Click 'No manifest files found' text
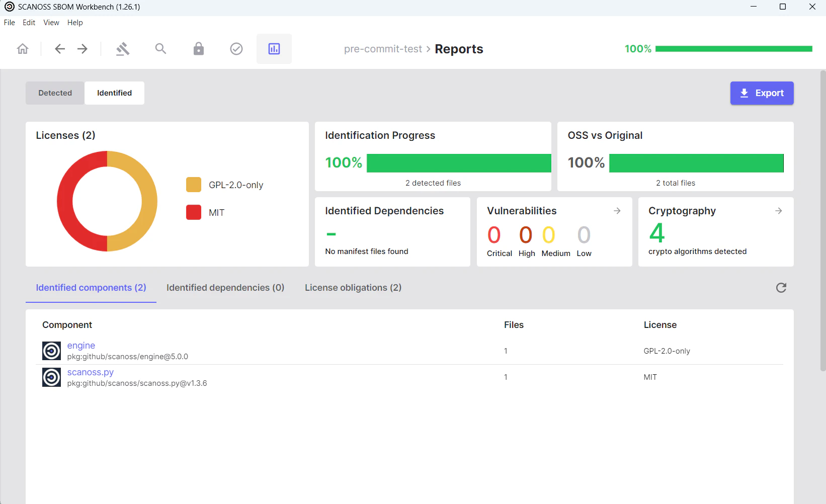The width and height of the screenshot is (826, 504). pos(367,251)
